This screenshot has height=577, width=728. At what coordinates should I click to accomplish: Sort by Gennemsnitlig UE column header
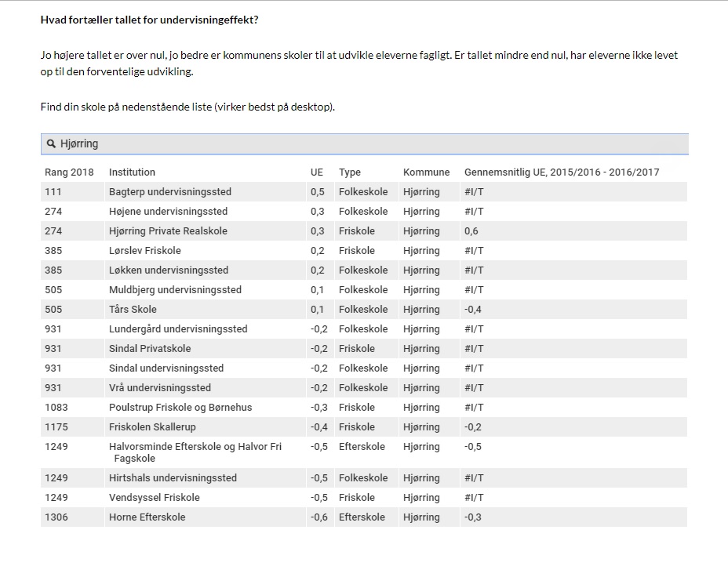(562, 172)
